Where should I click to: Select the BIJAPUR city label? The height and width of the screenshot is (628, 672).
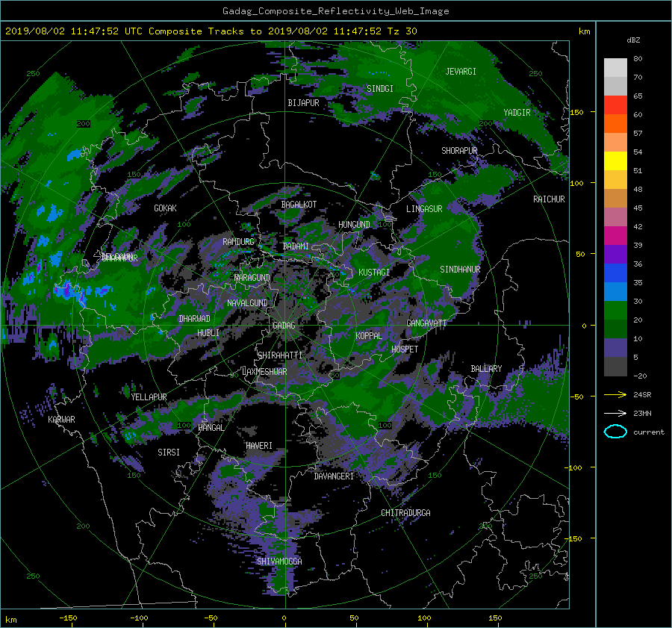click(x=303, y=103)
